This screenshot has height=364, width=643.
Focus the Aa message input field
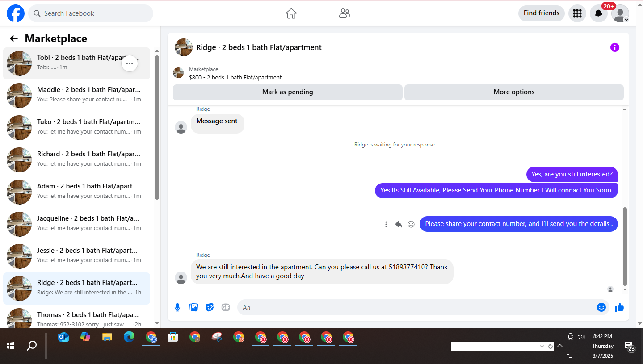coord(423,307)
